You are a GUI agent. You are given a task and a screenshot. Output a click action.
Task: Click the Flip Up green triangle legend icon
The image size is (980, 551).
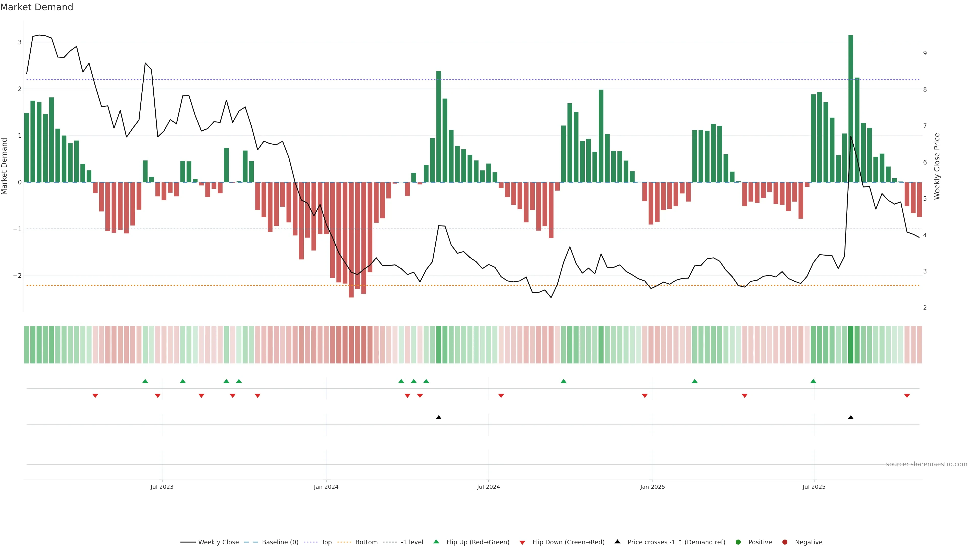[x=436, y=542]
